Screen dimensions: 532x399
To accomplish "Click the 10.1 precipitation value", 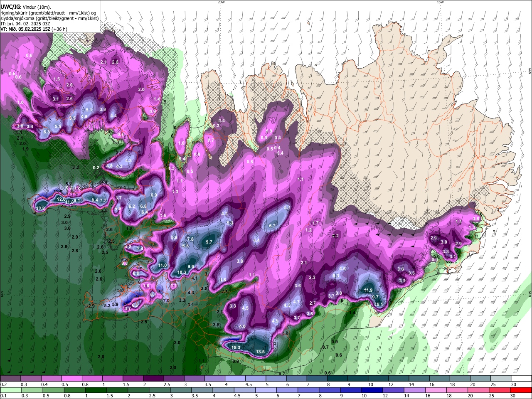I will click(379, 305).
